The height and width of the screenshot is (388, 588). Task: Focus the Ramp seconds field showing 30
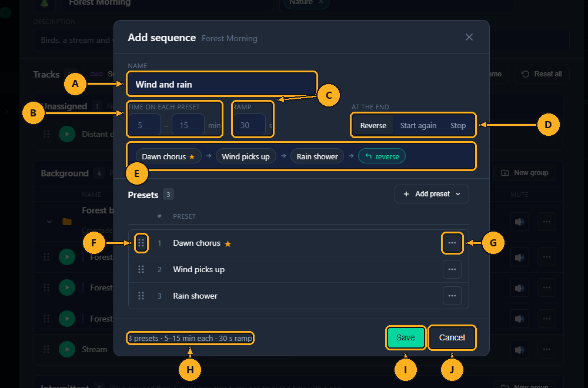click(249, 125)
